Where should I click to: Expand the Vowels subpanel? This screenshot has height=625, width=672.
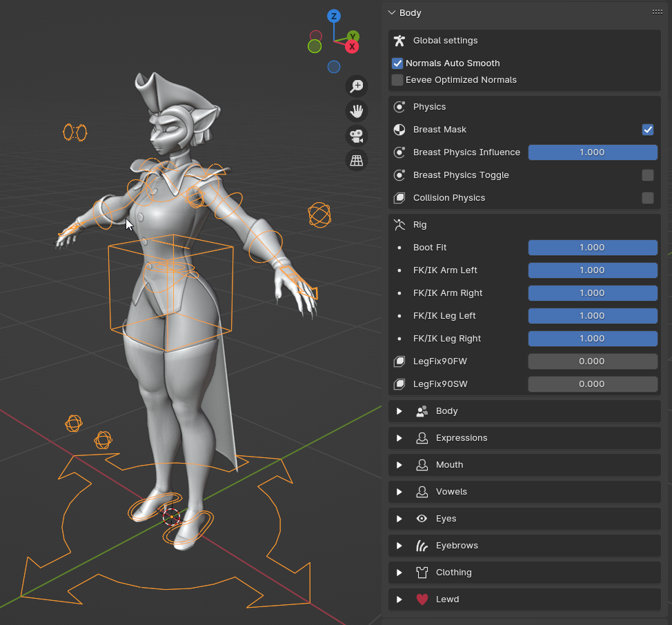coord(399,492)
